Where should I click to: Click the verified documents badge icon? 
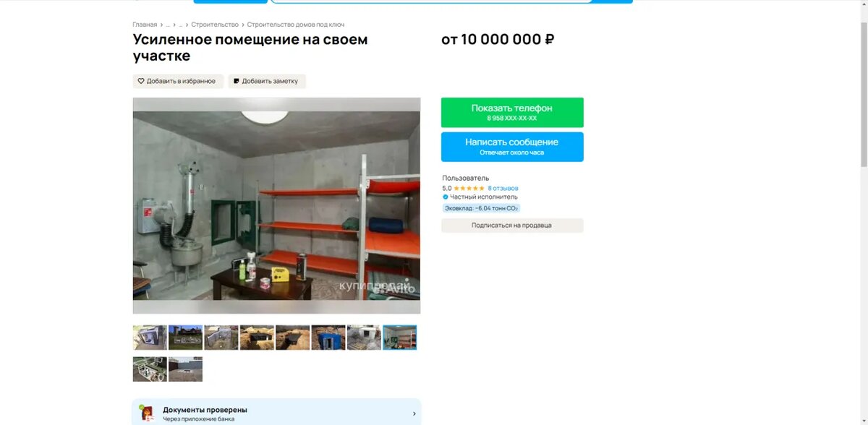(x=147, y=413)
